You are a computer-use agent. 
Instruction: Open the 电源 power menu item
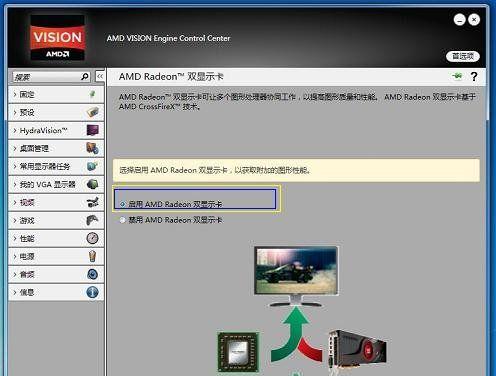click(x=56, y=256)
